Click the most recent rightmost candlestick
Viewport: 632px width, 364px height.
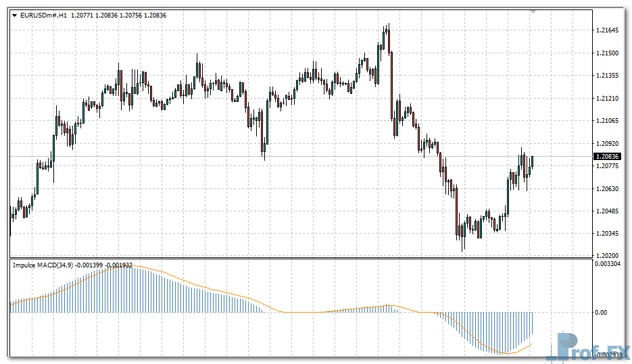533,161
